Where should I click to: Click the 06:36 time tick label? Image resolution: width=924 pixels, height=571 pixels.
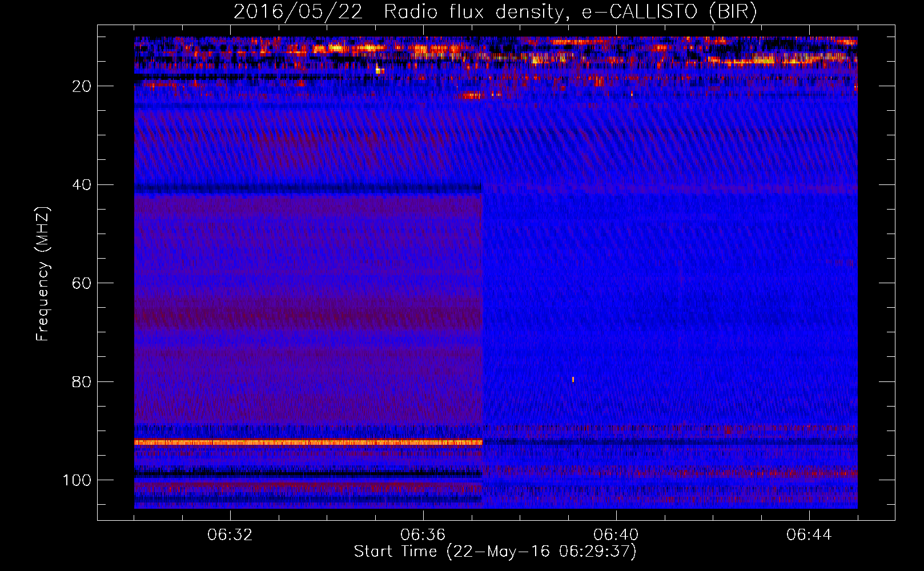coord(423,535)
